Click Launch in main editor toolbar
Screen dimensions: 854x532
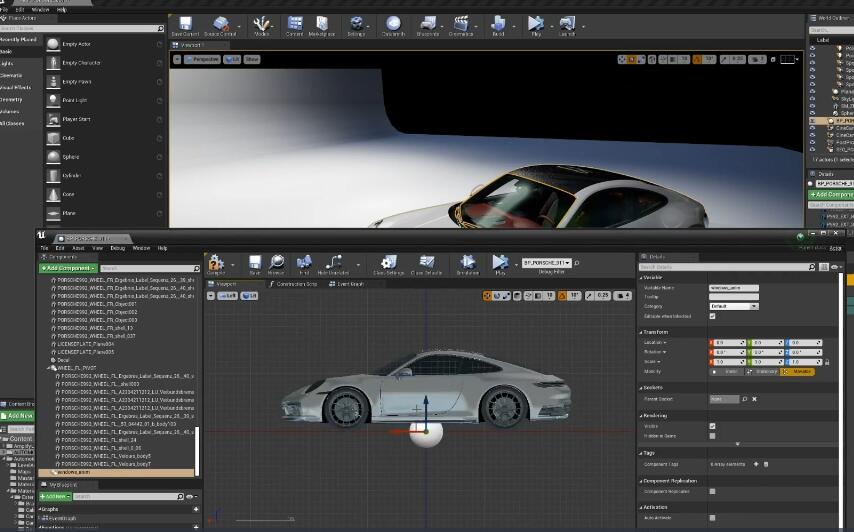[x=566, y=26]
